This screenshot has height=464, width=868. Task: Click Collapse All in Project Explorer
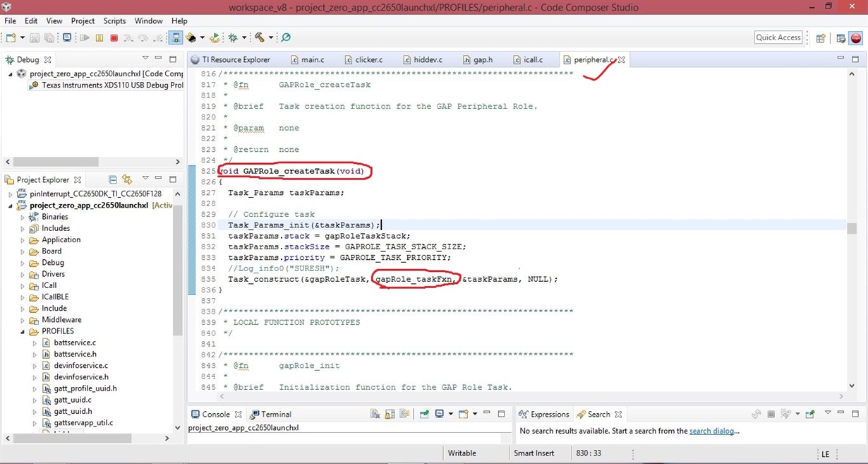coord(113,179)
